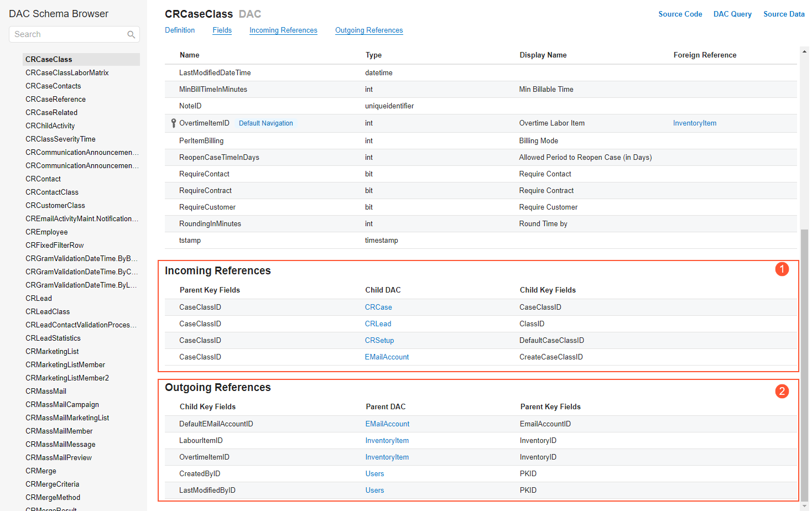812x511 pixels.
Task: Select CRMassMailCampaign in the sidebar
Action: [62, 405]
